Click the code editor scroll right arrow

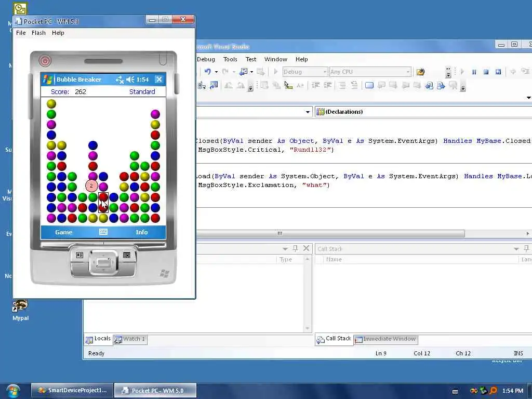tap(528, 233)
